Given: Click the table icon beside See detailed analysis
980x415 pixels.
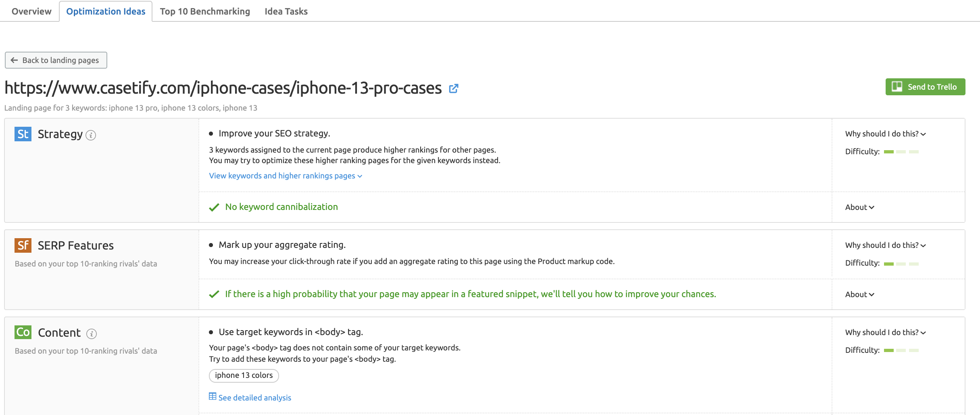Looking at the screenshot, I should click(213, 396).
